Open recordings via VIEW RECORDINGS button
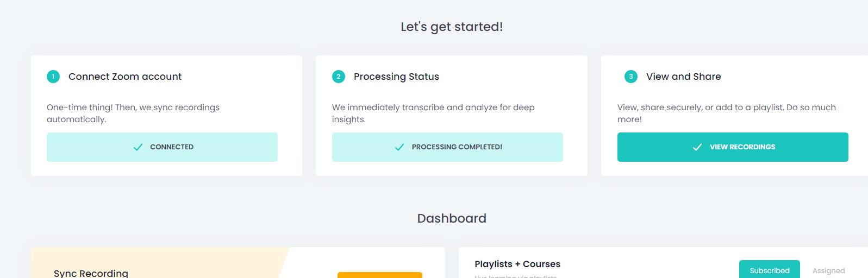 click(x=732, y=147)
